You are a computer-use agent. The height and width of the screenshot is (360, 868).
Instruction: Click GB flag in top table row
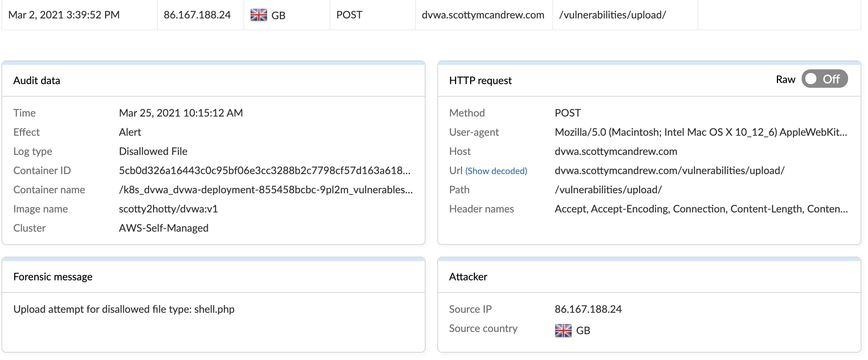pyautogui.click(x=258, y=15)
